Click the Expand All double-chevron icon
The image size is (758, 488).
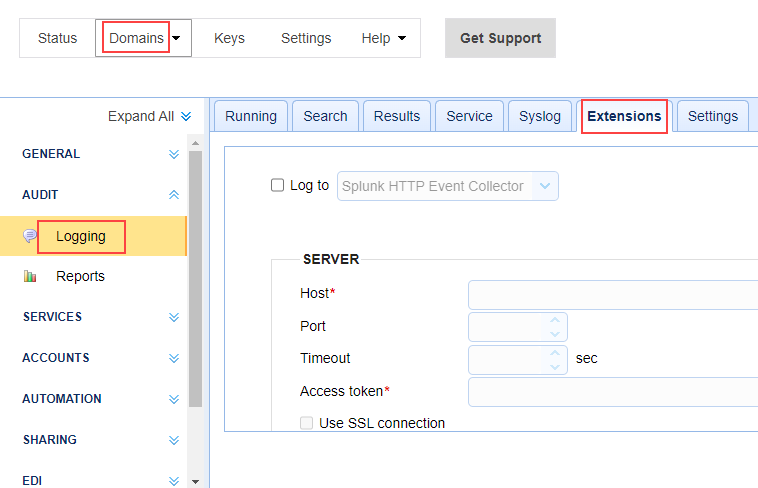coord(186,117)
